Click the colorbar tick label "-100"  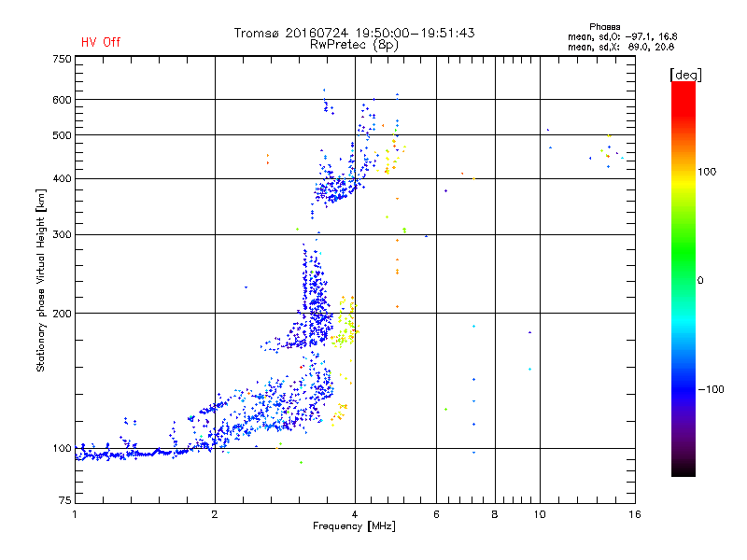pos(711,389)
